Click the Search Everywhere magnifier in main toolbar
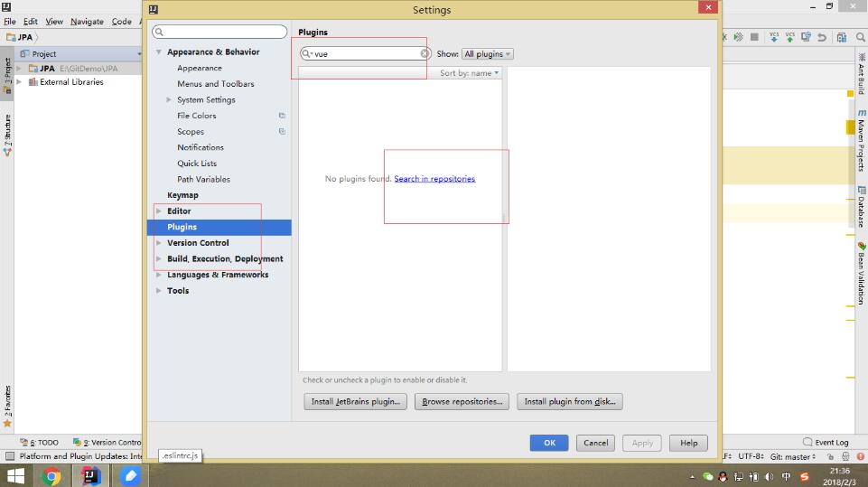The width and height of the screenshot is (868, 487). pyautogui.click(x=860, y=37)
